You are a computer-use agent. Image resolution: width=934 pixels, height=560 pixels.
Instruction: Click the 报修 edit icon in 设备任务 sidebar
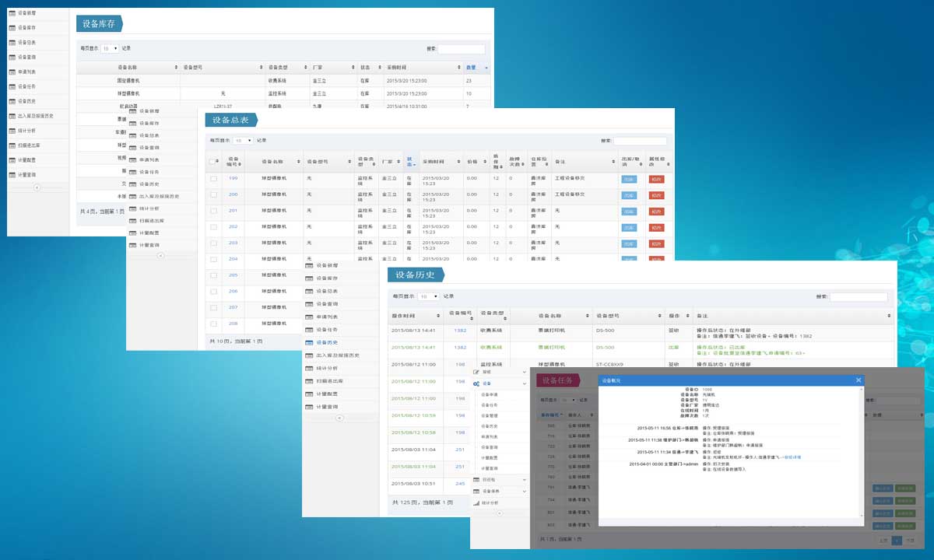(x=476, y=373)
